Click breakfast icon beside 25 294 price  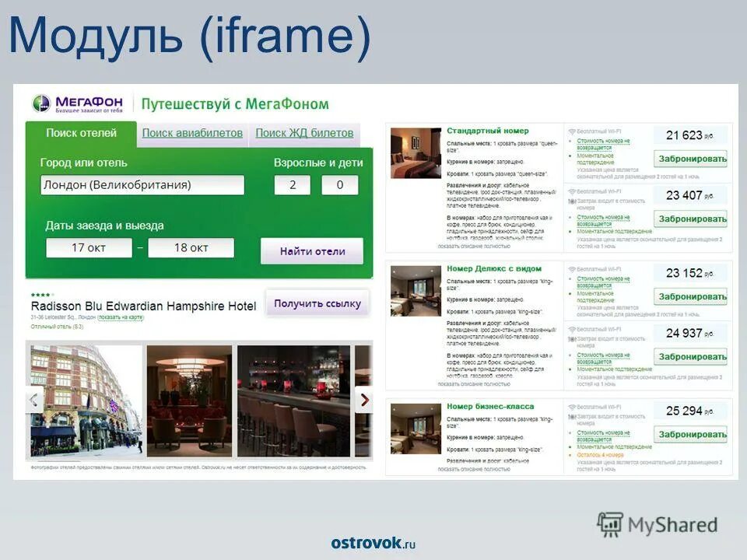pyautogui.click(x=572, y=417)
